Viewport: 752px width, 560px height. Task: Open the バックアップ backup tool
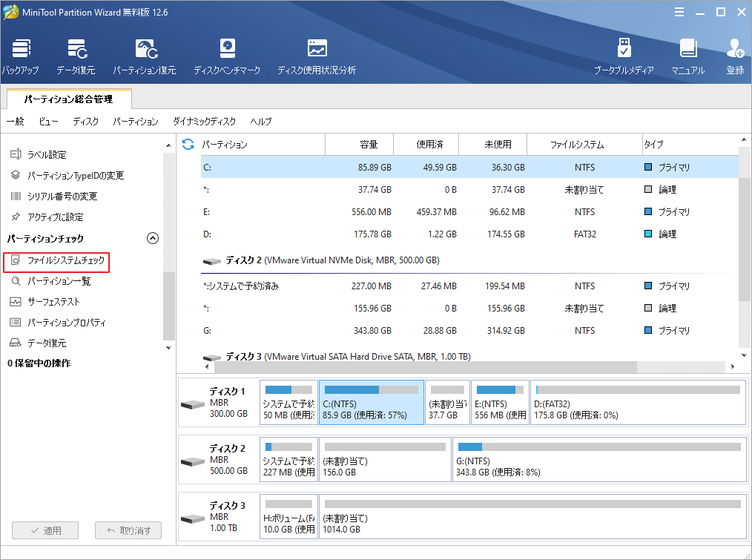click(x=21, y=56)
